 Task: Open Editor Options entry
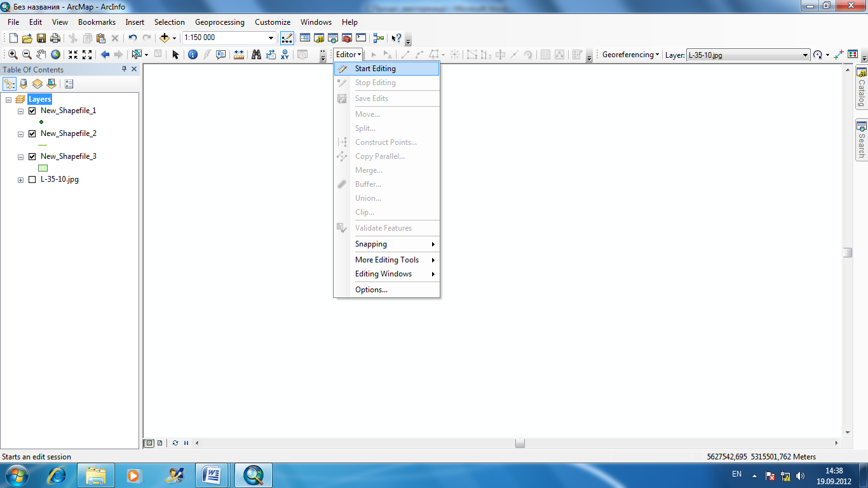click(x=387, y=290)
